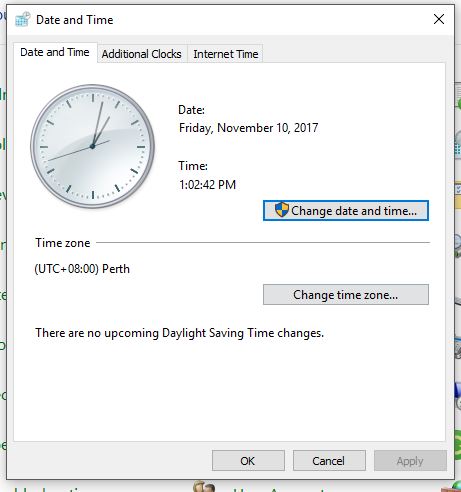This screenshot has height=492, width=461.
Task: Click the date Friday, November 10, 2017
Action: point(249,128)
